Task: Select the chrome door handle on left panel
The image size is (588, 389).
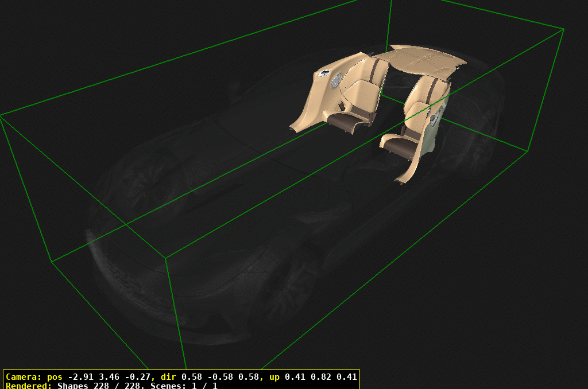Action: [324, 73]
